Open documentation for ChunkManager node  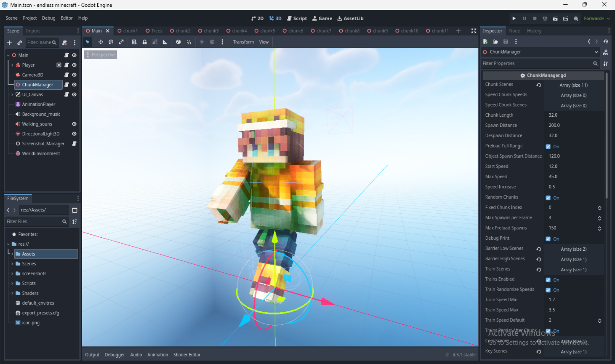pos(606,52)
